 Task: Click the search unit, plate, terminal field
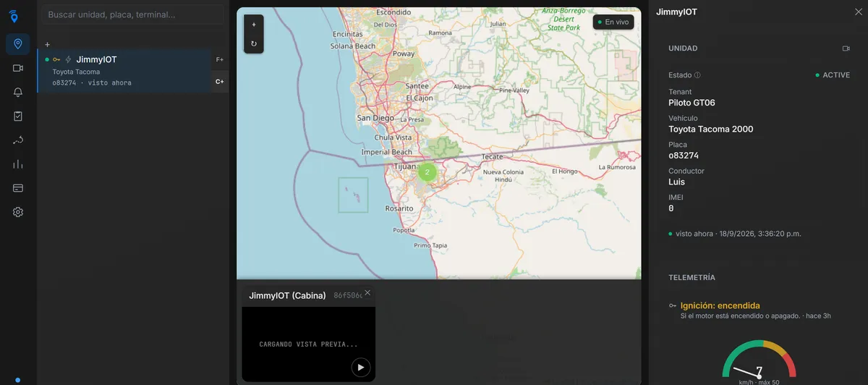(133, 14)
